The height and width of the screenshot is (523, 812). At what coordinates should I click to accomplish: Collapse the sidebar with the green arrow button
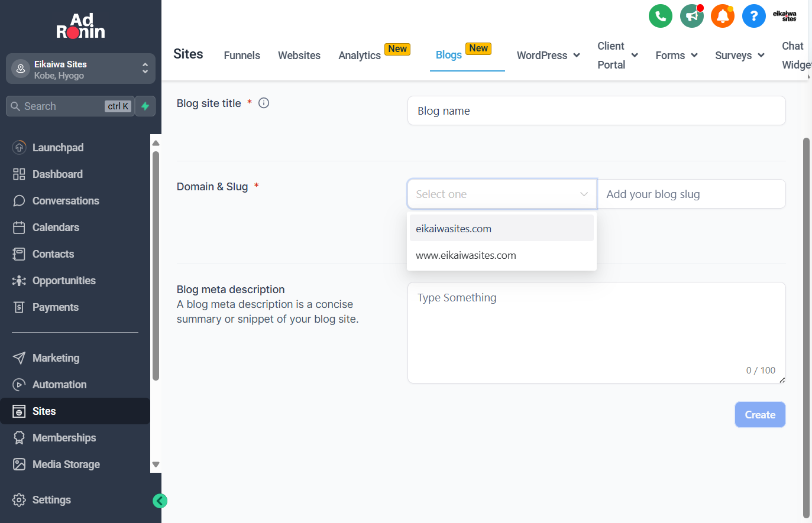(x=160, y=501)
